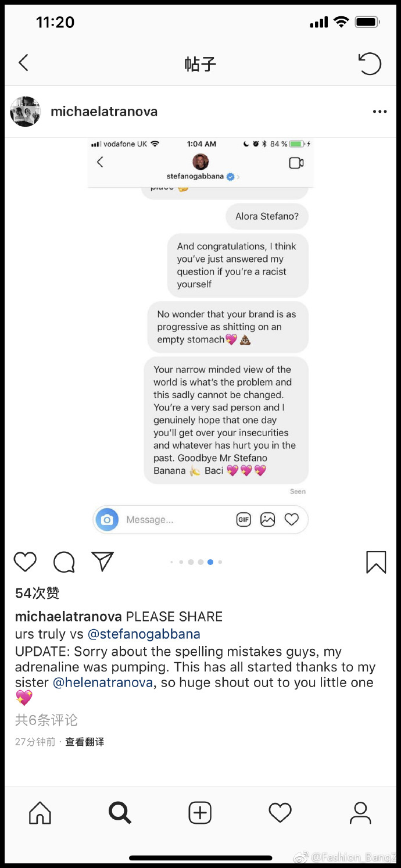Go to Home tab
This screenshot has height=868, width=401.
point(40,813)
